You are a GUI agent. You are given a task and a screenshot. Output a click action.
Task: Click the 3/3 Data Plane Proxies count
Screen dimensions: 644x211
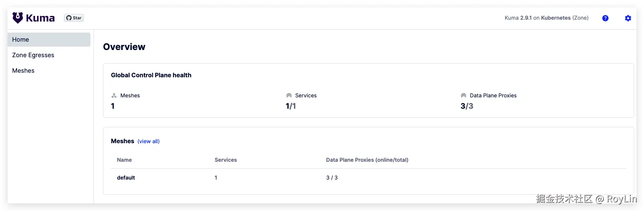(x=467, y=106)
